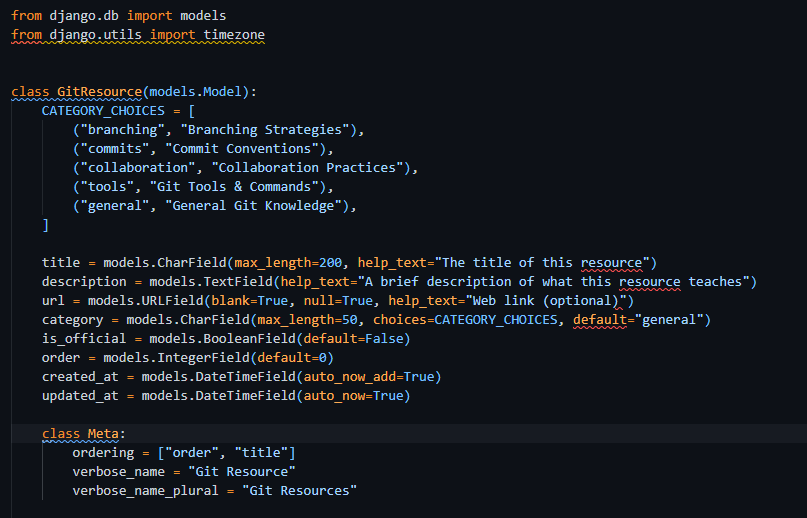The width and height of the screenshot is (807, 518).
Task: Click 'URLField' in the url line
Action: 172,301
